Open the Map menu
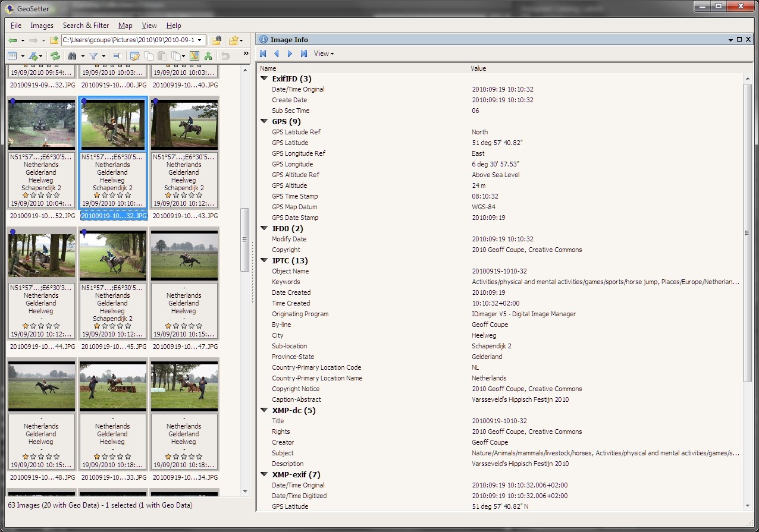 (x=125, y=26)
